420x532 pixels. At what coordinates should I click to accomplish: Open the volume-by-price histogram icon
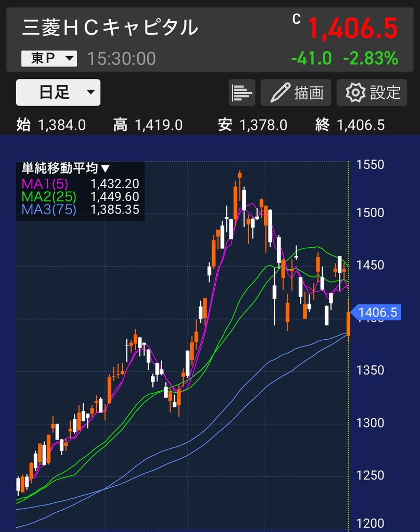242,92
